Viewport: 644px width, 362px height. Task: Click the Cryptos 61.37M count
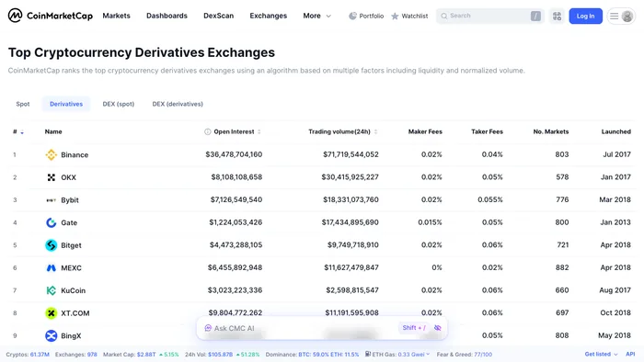40,355
